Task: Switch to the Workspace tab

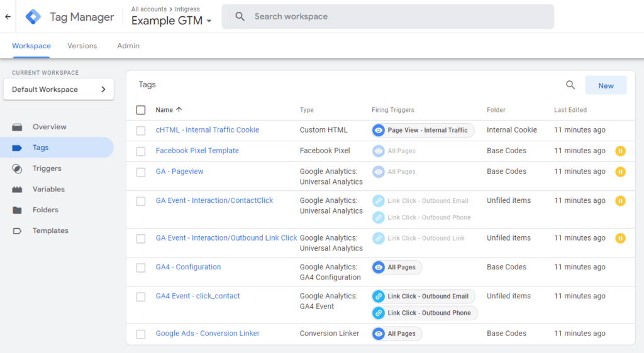Action: point(31,46)
